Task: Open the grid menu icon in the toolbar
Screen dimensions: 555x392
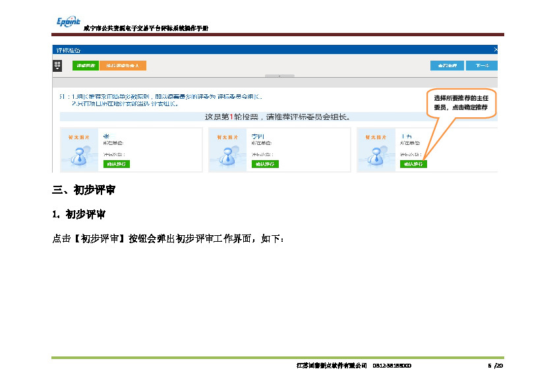Action: 57,65
